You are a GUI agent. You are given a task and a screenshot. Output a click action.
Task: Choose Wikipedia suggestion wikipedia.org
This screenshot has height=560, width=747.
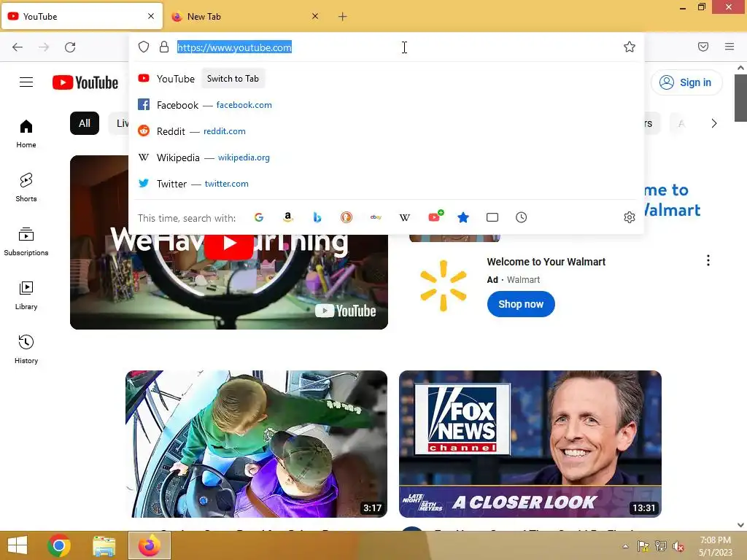coord(386,157)
